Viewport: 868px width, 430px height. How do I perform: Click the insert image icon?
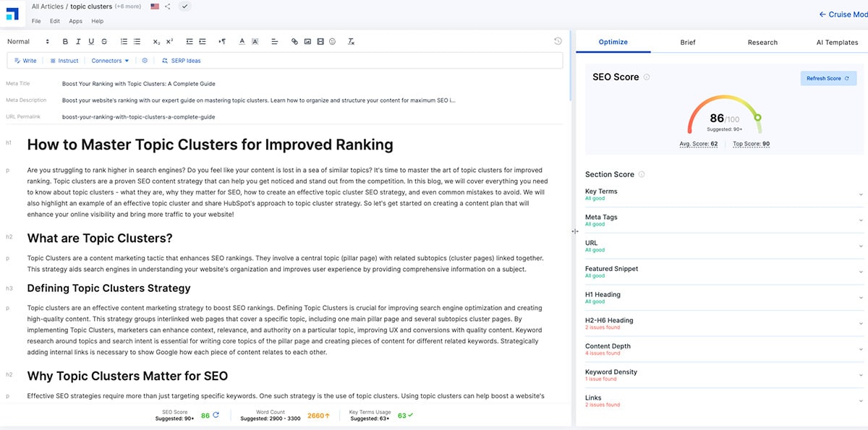click(307, 42)
